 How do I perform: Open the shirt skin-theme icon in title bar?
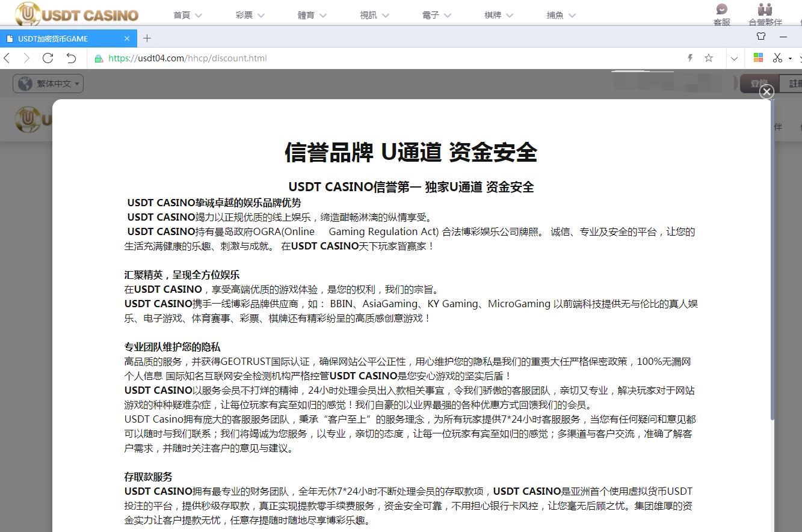point(761,37)
